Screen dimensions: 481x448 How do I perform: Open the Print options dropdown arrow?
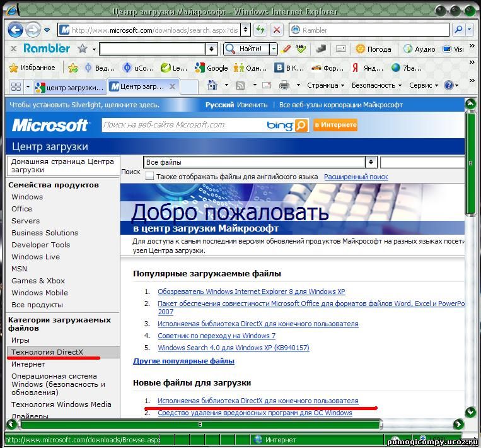pos(298,85)
